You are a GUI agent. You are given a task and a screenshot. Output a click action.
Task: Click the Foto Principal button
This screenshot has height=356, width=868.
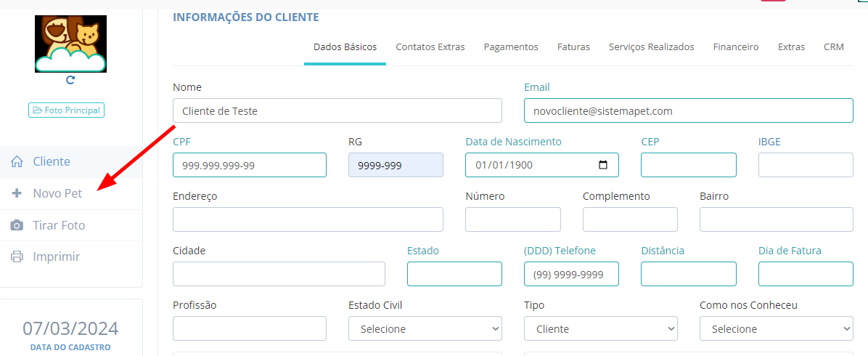click(66, 110)
